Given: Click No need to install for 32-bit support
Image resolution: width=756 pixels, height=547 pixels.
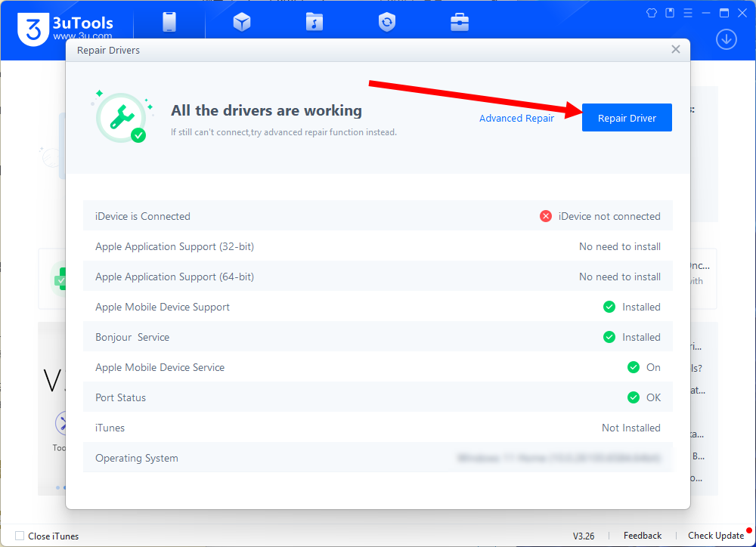Looking at the screenshot, I should click(620, 247).
